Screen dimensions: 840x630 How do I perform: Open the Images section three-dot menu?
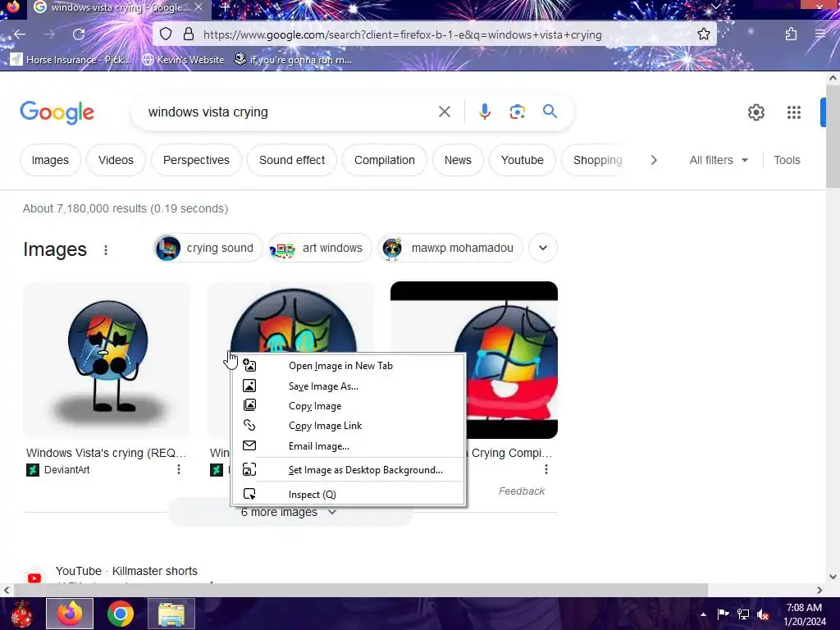[x=106, y=249]
